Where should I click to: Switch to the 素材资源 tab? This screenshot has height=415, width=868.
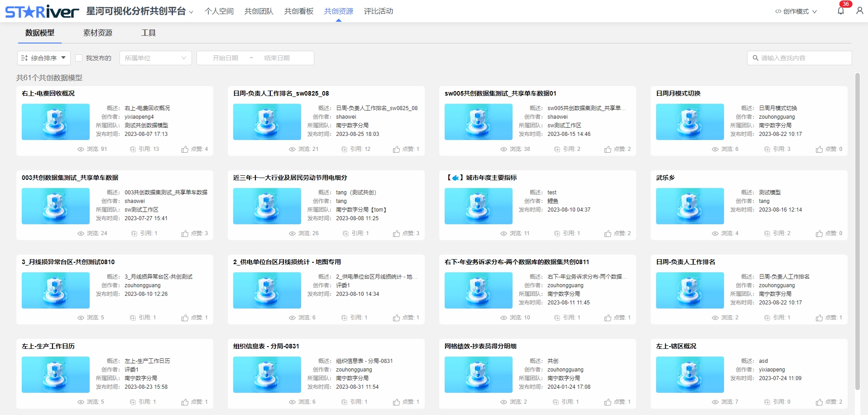pos(97,33)
